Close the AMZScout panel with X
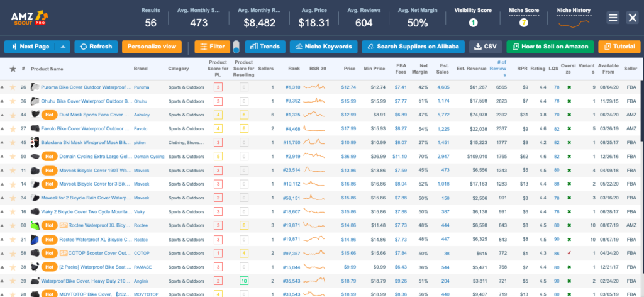This screenshot has width=644, height=297. pyautogui.click(x=631, y=17)
